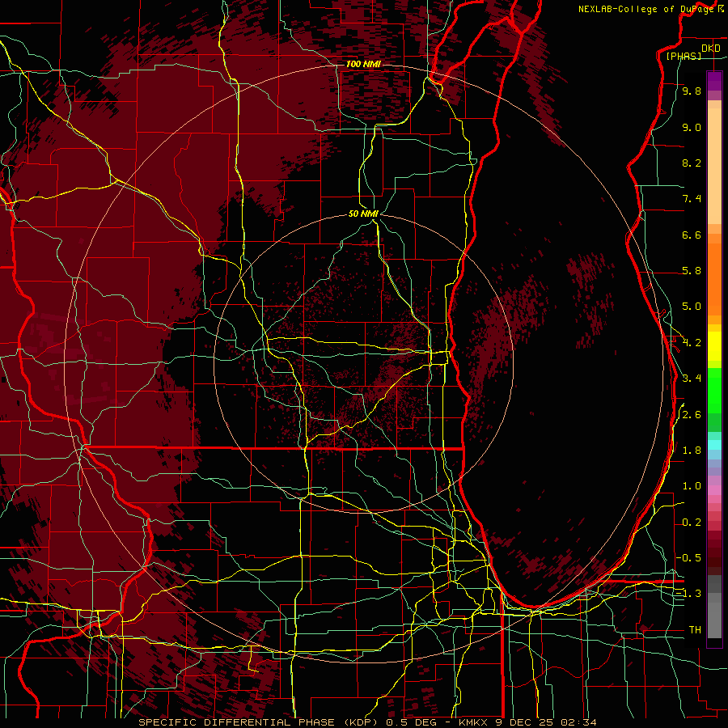Click the 0.2 value on the color scale
The width and height of the screenshot is (728, 728).
point(692,523)
